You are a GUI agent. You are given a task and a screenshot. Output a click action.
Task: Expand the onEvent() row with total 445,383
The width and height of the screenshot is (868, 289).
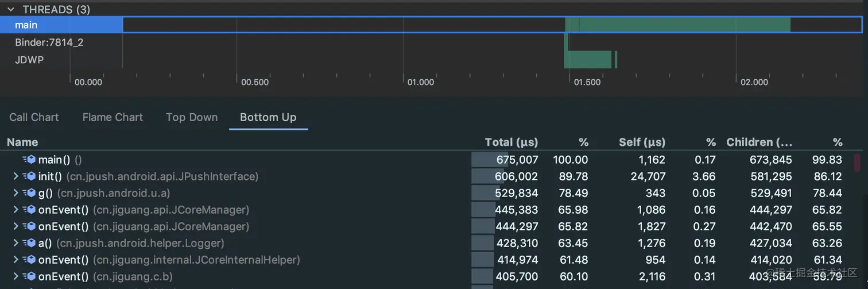tap(15, 210)
